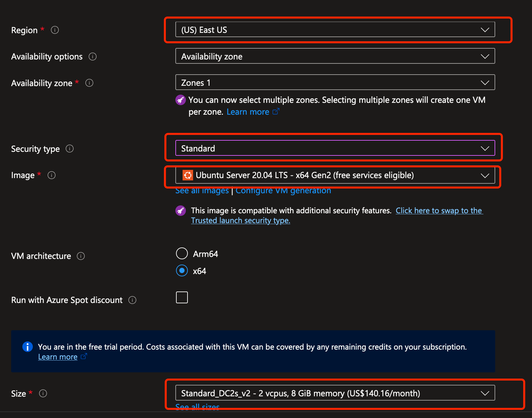Enable Run with Azure Spot discount checkbox
The height and width of the screenshot is (418, 532).
[x=182, y=297]
